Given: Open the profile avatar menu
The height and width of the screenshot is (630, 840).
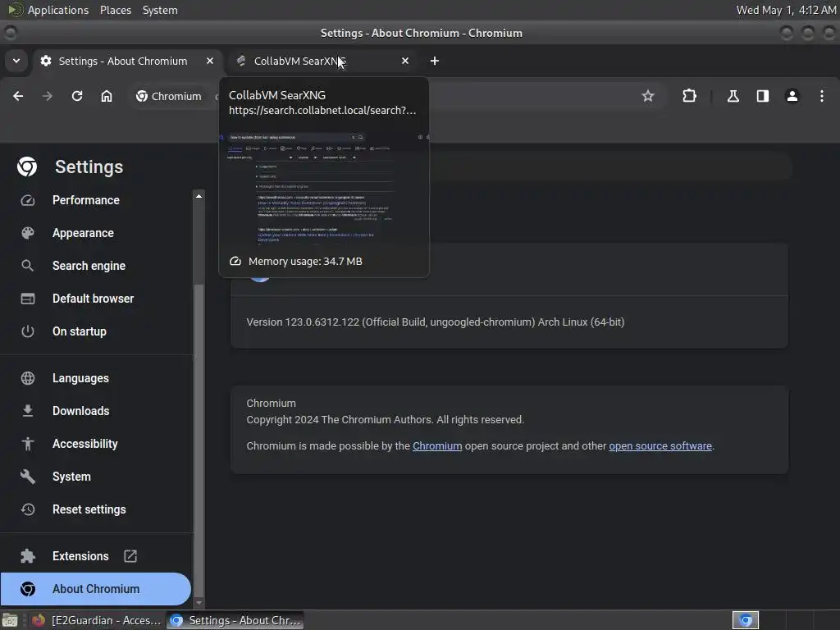Looking at the screenshot, I should [x=792, y=96].
